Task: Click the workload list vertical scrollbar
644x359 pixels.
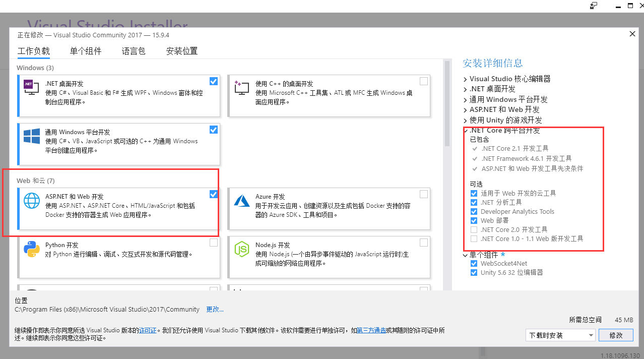Action: pos(446,103)
